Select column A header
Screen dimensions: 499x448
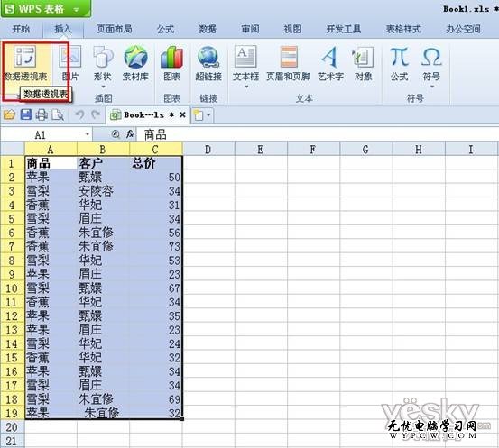51,149
